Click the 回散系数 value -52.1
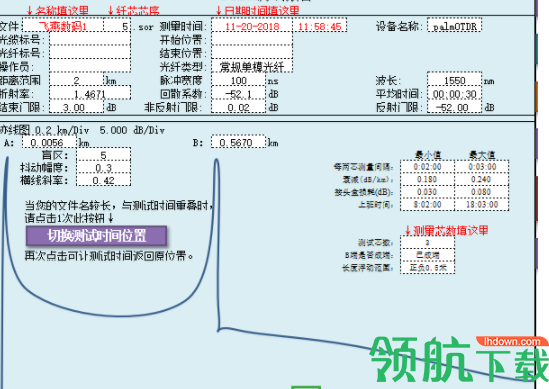Viewport: 549px width, 389px height. [x=238, y=93]
